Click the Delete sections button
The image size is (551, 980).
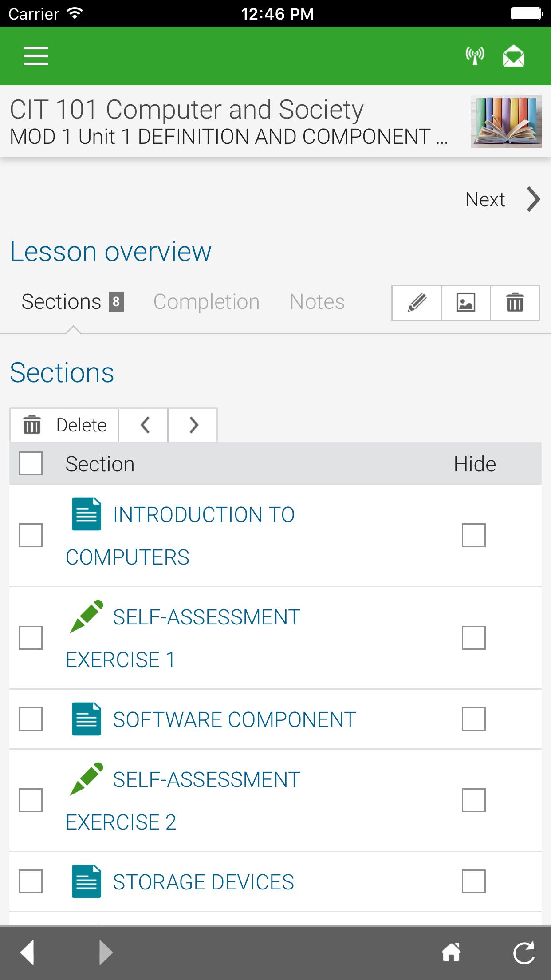[64, 425]
